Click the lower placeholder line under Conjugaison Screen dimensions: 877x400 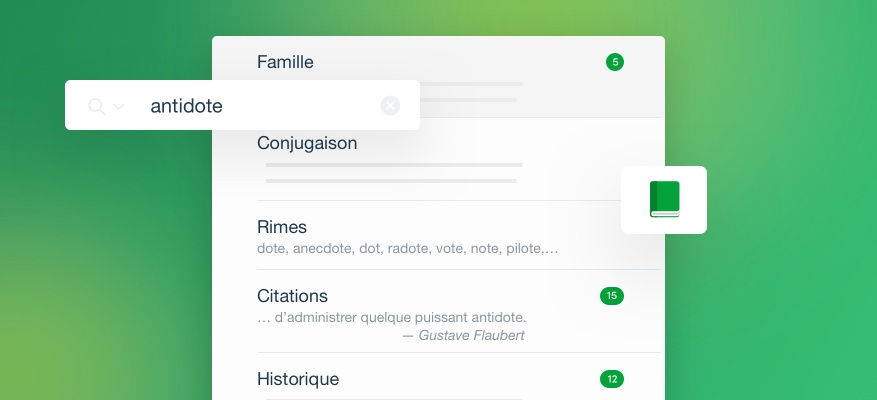point(391,181)
